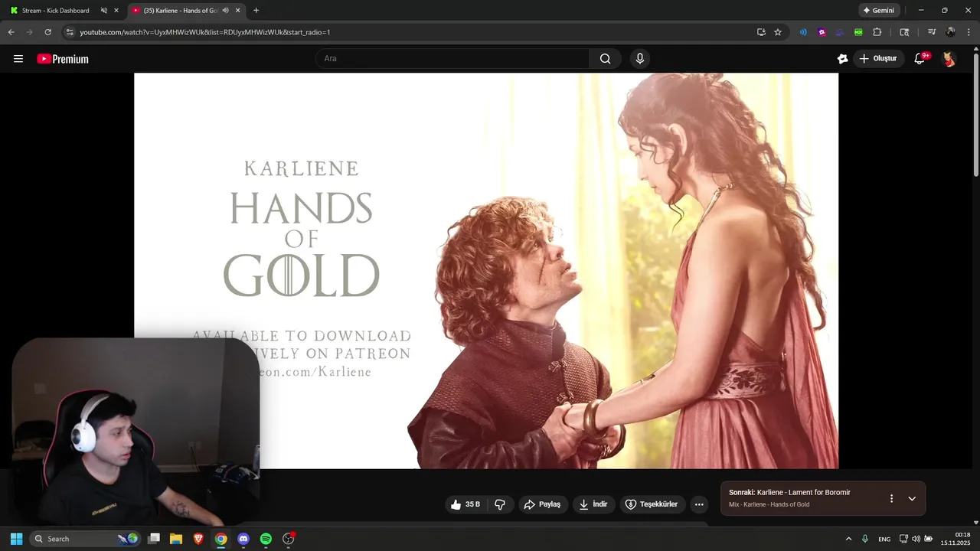
Task: Open Chrome profile avatar
Action: (x=950, y=32)
